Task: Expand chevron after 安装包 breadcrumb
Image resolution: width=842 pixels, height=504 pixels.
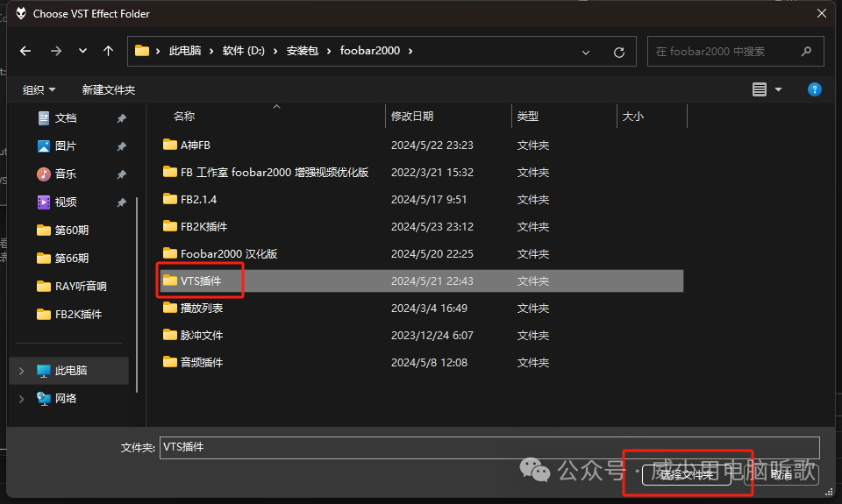Action: (329, 51)
